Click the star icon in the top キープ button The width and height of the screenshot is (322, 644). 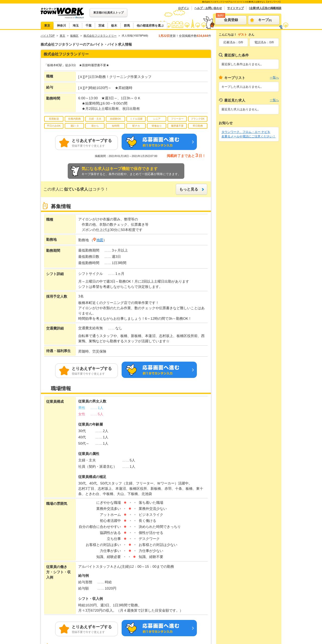click(x=252, y=20)
